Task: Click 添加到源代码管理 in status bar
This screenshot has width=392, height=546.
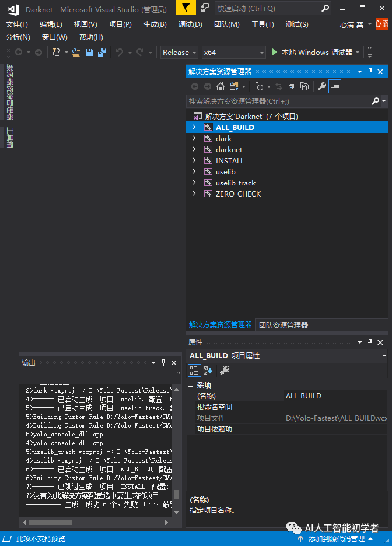Action: pyautogui.click(x=337, y=539)
